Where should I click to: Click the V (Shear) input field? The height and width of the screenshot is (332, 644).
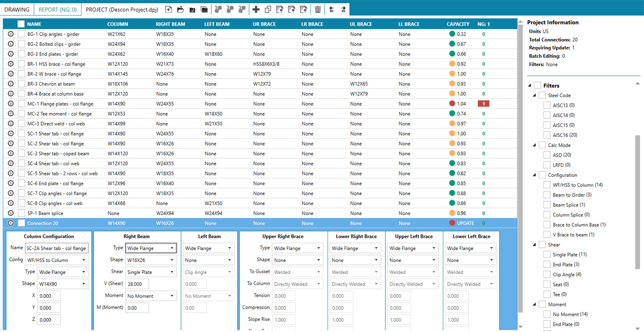137,284
